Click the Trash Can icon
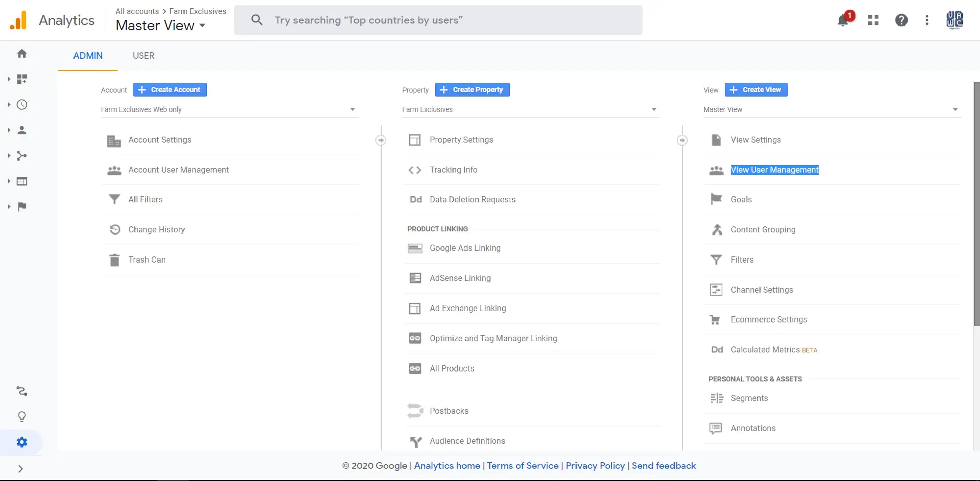980x481 pixels. (114, 260)
